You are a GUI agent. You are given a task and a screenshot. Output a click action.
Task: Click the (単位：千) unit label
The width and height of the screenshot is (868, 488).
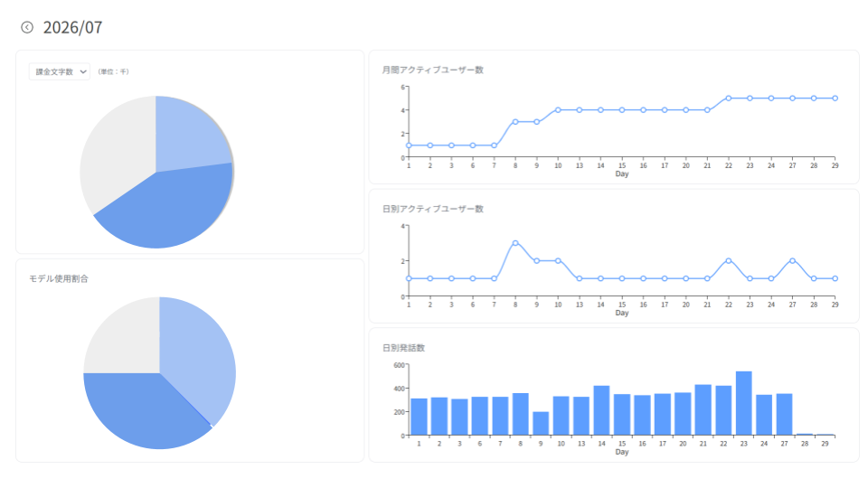(114, 71)
